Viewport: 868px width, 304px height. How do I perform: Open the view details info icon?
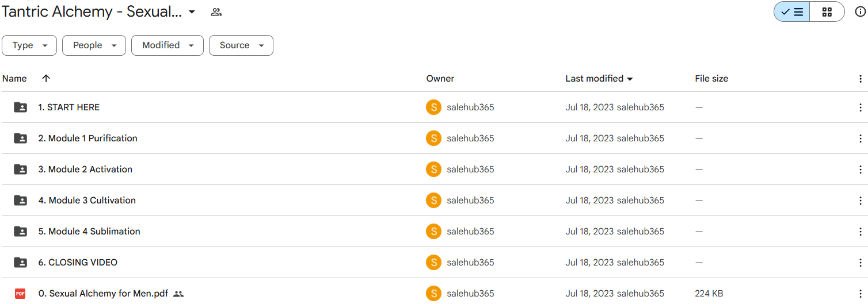(860, 11)
